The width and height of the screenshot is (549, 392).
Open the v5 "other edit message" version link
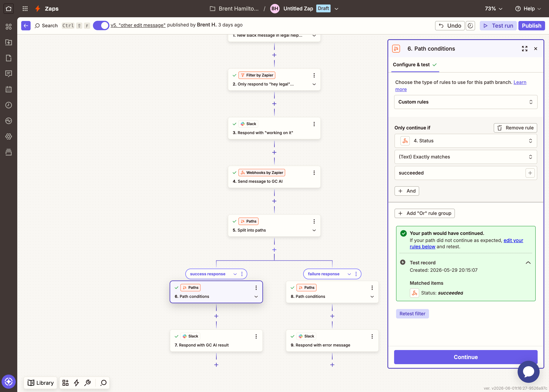138,25
